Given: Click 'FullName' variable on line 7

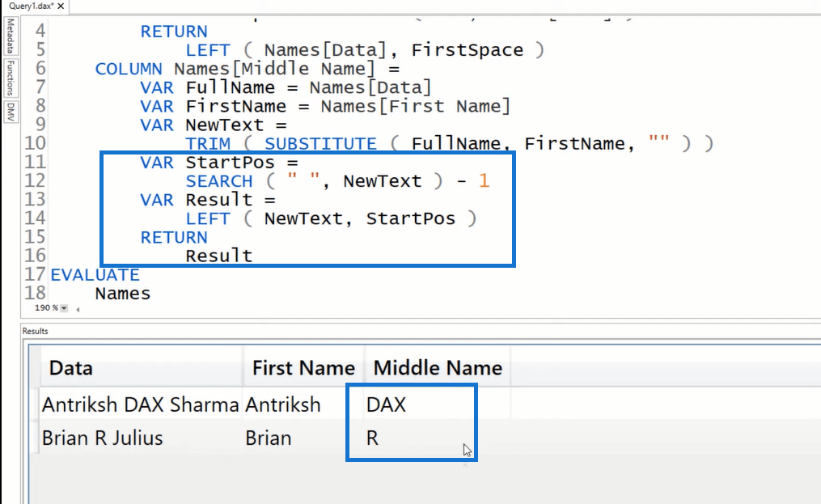Looking at the screenshot, I should (x=230, y=87).
